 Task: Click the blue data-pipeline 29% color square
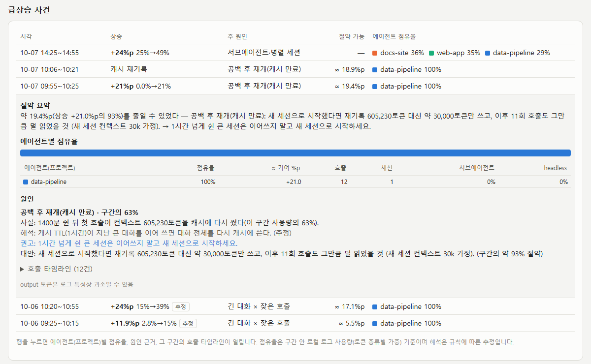tap(488, 53)
